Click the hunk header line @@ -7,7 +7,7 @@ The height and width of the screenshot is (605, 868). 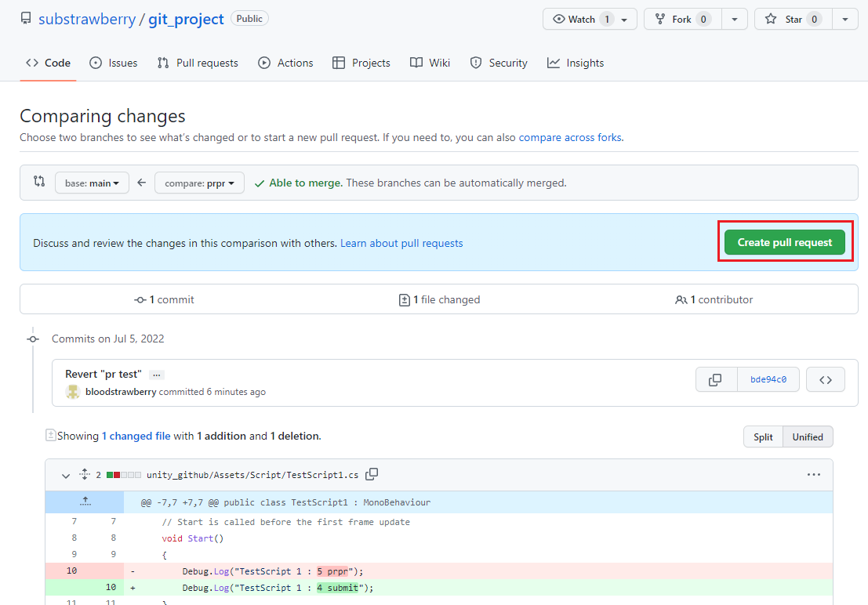tap(285, 502)
